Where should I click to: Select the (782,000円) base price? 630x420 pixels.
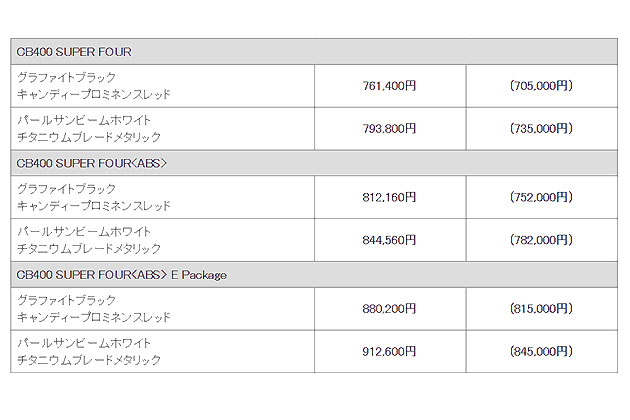coord(541,239)
